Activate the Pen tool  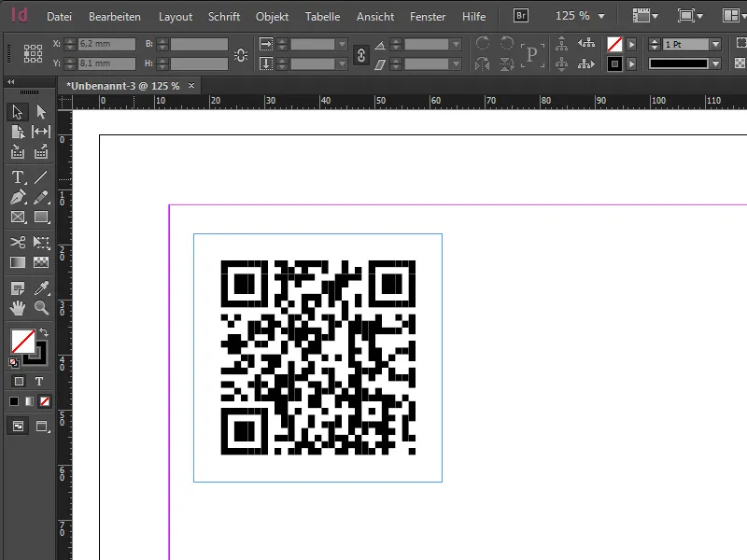pyautogui.click(x=17, y=197)
